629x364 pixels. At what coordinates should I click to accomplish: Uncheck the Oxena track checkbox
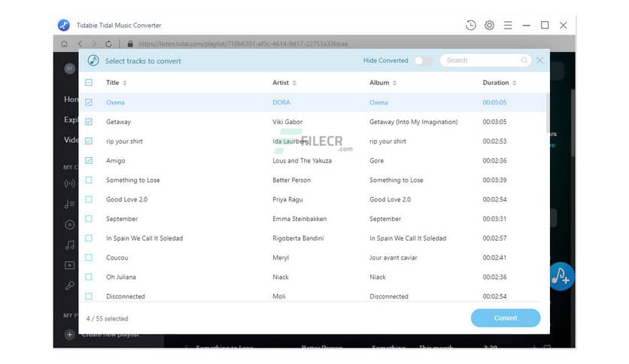click(89, 102)
